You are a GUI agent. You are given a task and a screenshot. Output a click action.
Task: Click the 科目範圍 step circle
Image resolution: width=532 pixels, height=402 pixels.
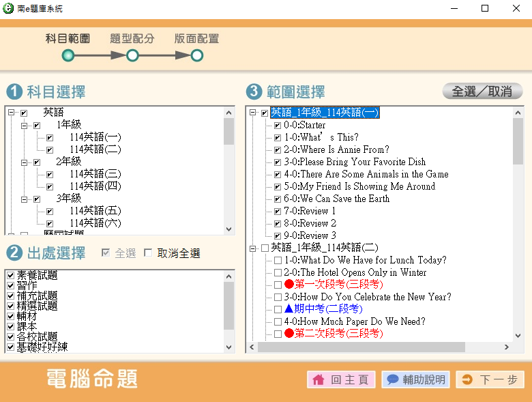pos(68,55)
